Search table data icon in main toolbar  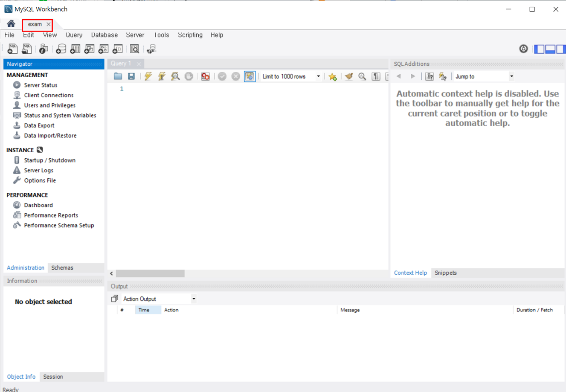pyautogui.click(x=134, y=49)
